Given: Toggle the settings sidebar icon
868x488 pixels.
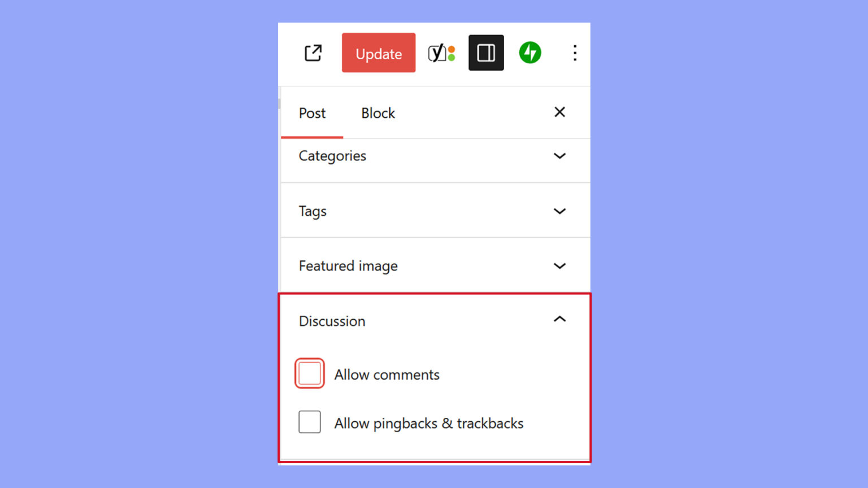Looking at the screenshot, I should pyautogui.click(x=486, y=53).
